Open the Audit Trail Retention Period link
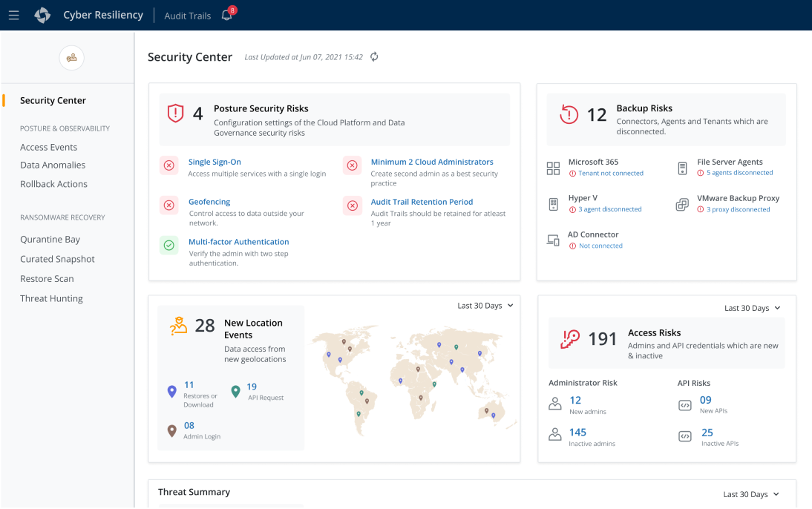The height and width of the screenshot is (509, 812). tap(422, 202)
